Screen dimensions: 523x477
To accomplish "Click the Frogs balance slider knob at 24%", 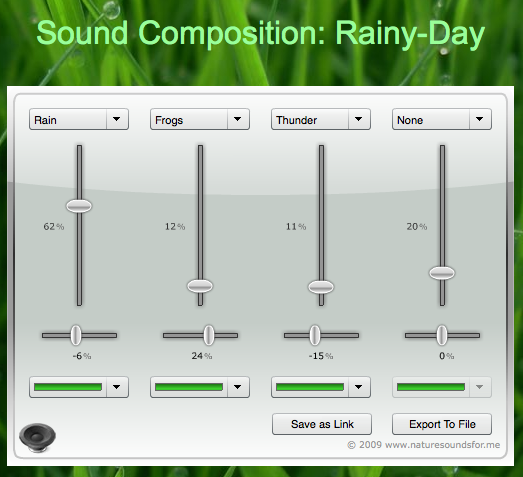I will [x=209, y=335].
